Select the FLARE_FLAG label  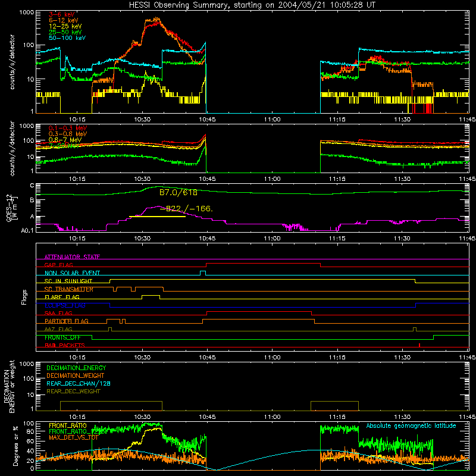pyautogui.click(x=62, y=297)
